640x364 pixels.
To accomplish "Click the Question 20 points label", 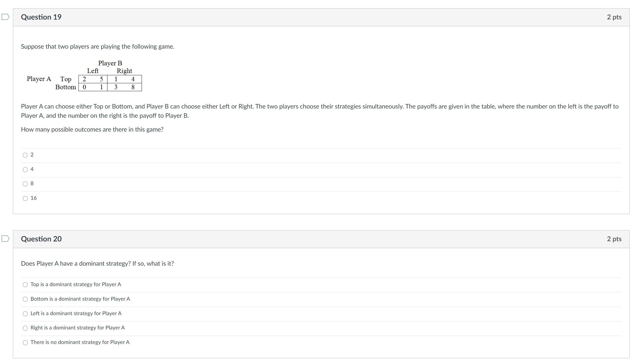I will [614, 239].
